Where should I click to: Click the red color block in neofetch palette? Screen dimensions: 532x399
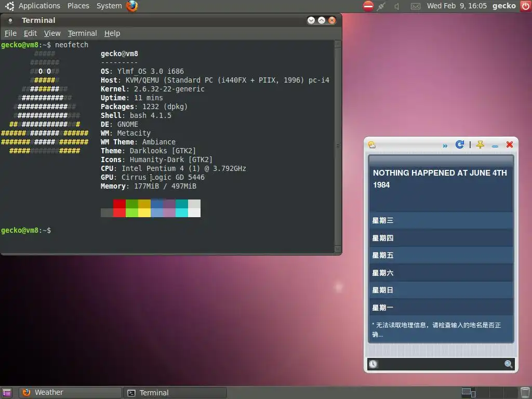119,208
